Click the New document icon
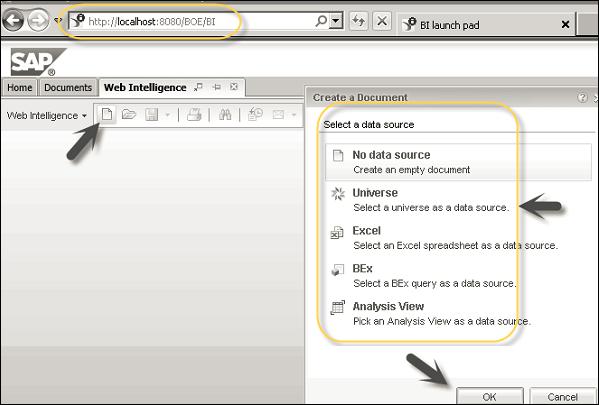 [x=107, y=114]
